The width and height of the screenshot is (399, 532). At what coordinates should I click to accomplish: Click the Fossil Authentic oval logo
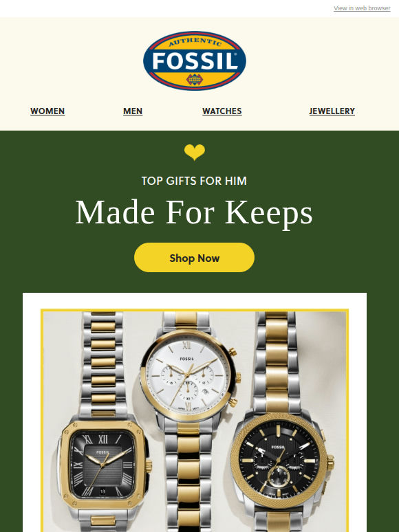pyautogui.click(x=195, y=60)
